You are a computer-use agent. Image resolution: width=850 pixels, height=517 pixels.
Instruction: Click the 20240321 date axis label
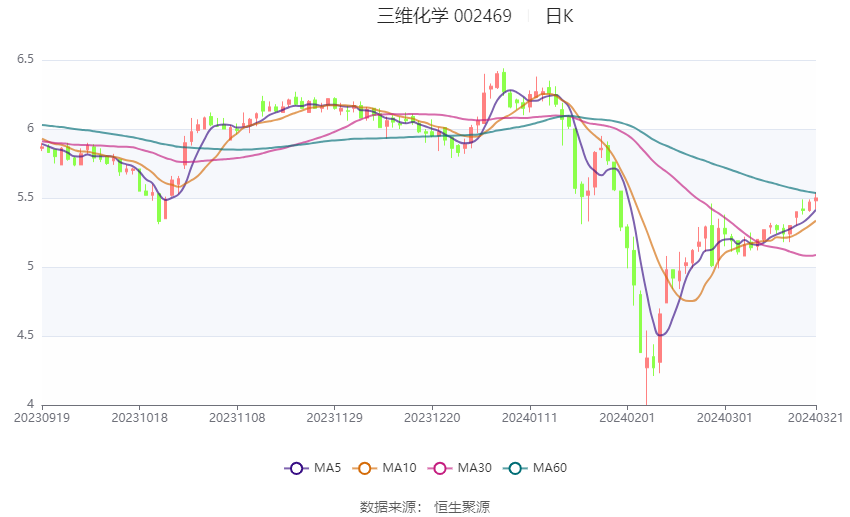(815, 418)
